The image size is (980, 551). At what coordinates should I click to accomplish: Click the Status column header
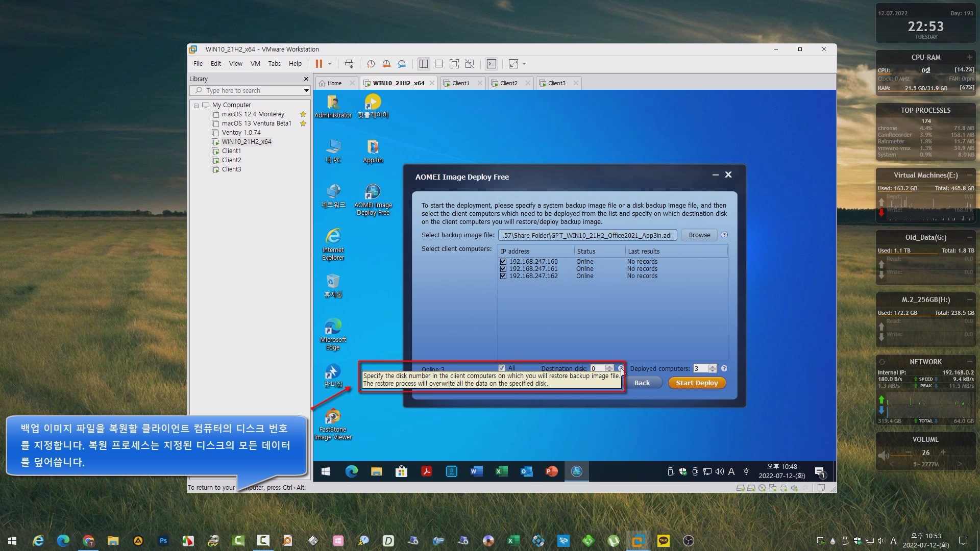(x=600, y=252)
